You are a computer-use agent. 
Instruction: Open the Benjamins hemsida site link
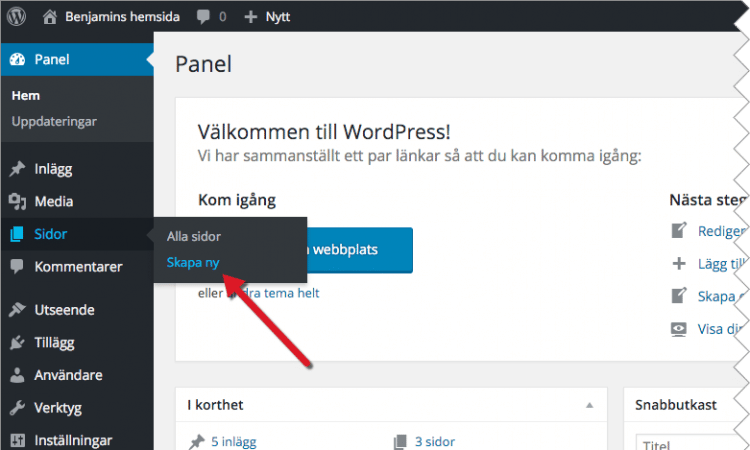click(122, 17)
